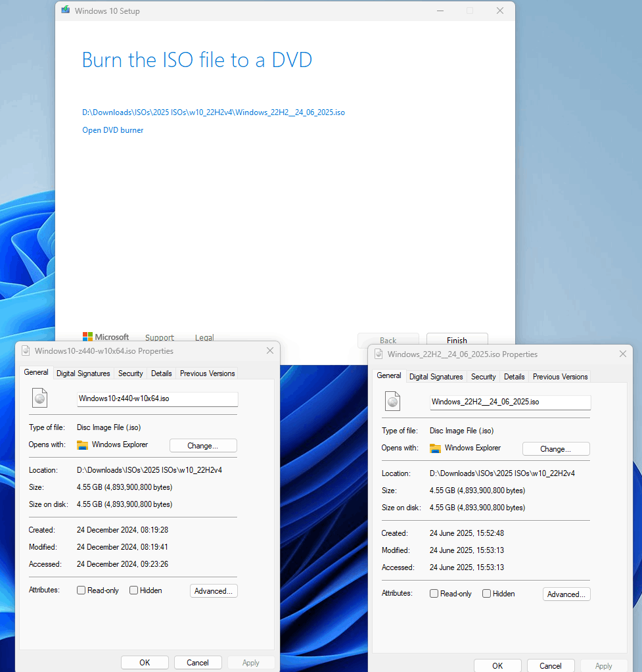
Task: Click the disc image icon beside Windows_22H2__24_06_2025.iso name field
Action: (x=393, y=401)
